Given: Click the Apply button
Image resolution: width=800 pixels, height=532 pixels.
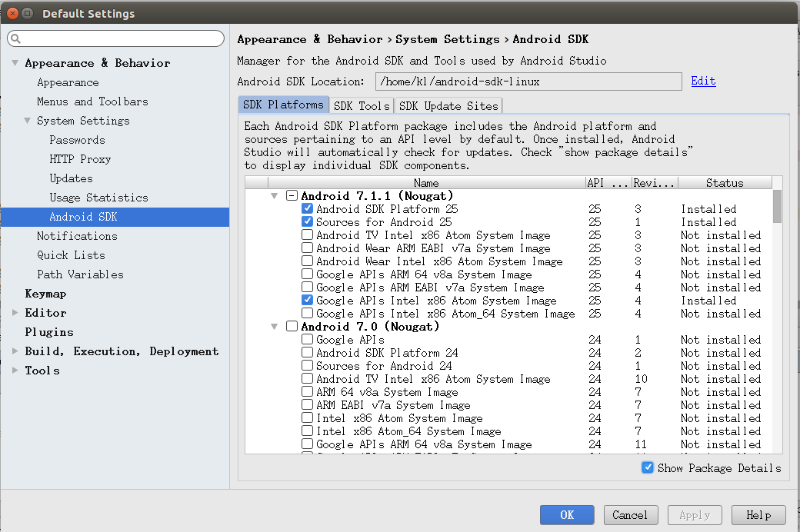Looking at the screenshot, I should [x=695, y=515].
